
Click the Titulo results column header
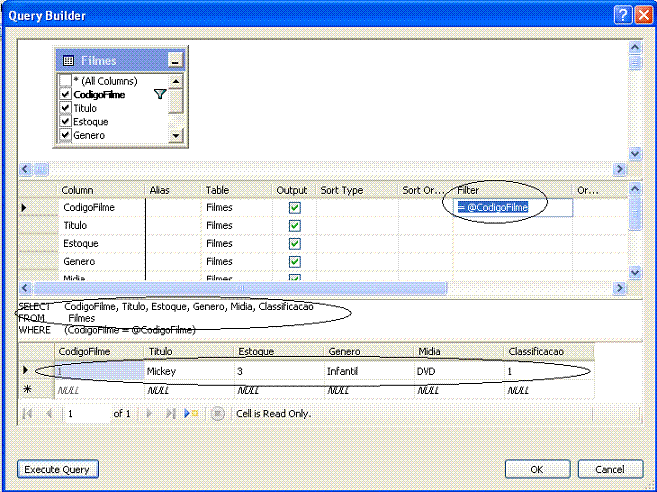tap(189, 352)
